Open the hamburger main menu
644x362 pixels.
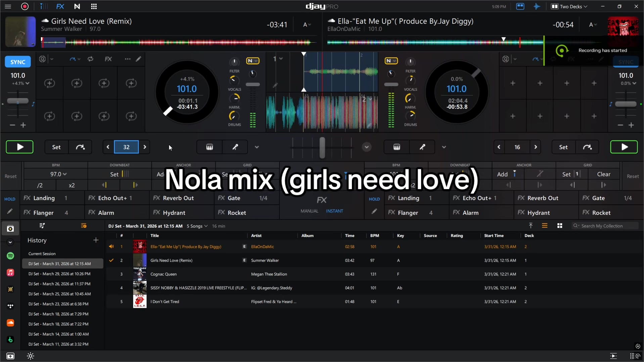point(8,6)
